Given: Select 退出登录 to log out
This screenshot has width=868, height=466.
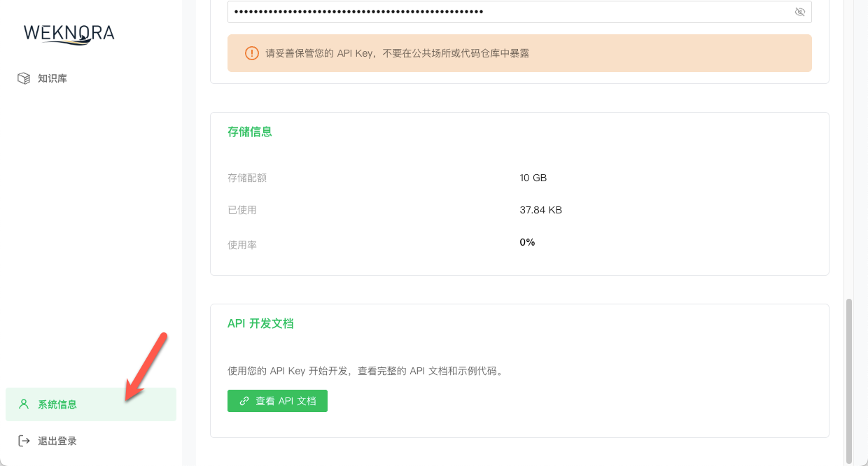Looking at the screenshot, I should (58, 440).
